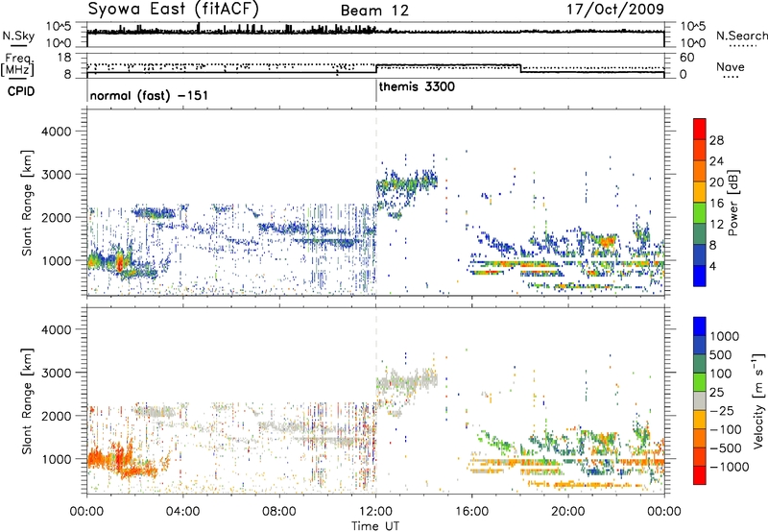Click the "25" tick on Velocity color bar
768x532 pixels.
[x=716, y=392]
